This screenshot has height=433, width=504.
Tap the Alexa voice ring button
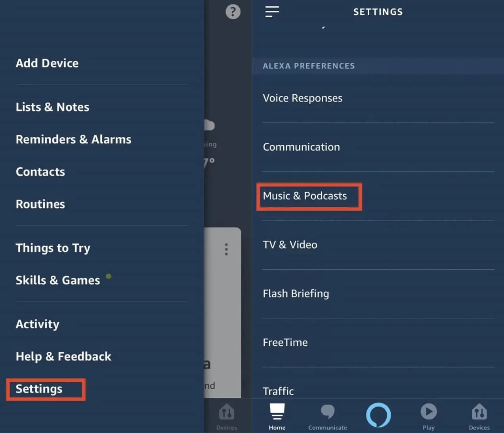click(x=378, y=415)
